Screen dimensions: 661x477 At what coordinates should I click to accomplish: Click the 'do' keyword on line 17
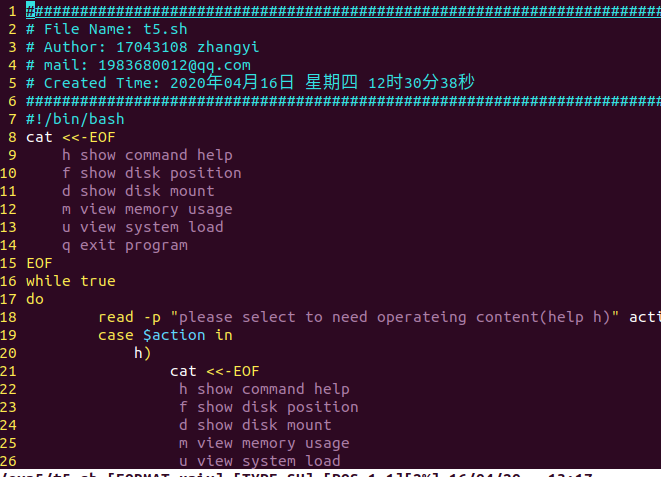click(x=35, y=299)
